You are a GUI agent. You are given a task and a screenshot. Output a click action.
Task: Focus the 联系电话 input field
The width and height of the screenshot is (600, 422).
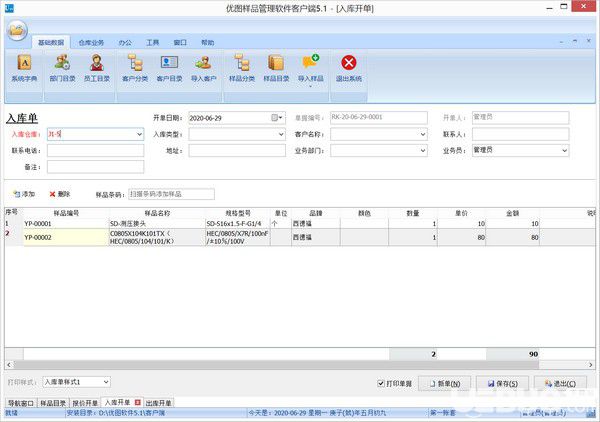[95, 151]
